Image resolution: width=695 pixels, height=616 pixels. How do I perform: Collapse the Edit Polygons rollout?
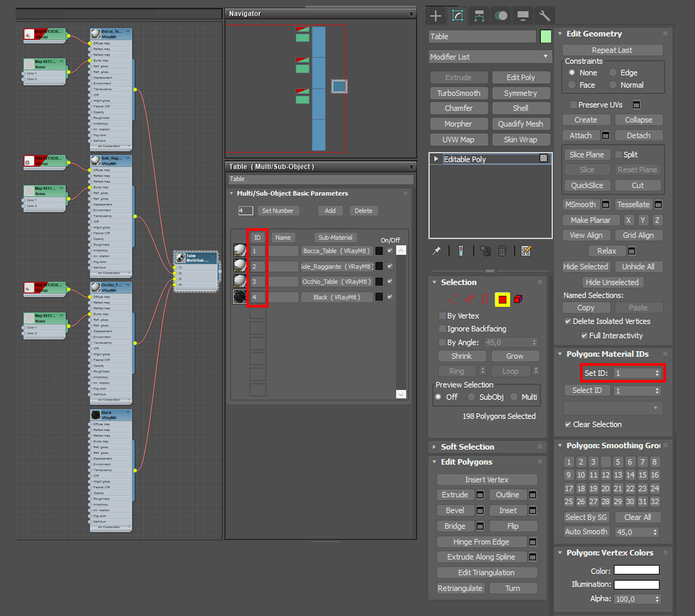pos(434,462)
